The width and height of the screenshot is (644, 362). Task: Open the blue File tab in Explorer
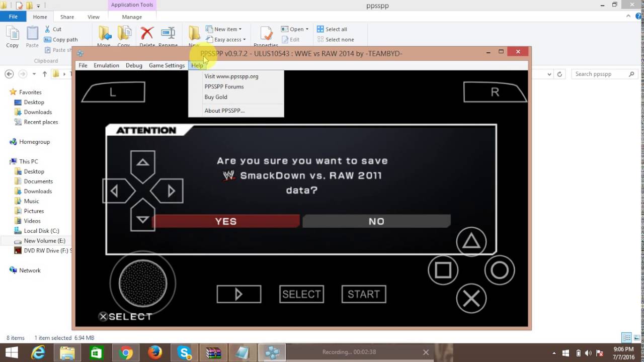13,17
